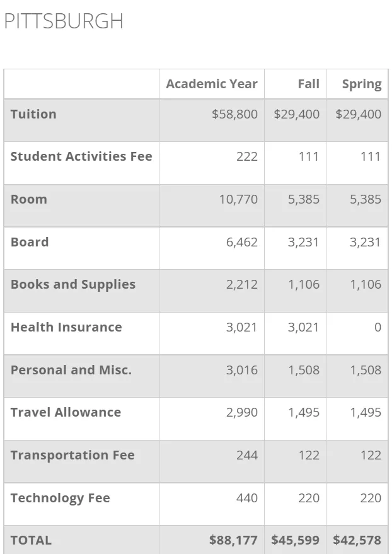Click the Student Activities Fee label
Image resolution: width=392 pixels, height=554 pixels.
(x=81, y=156)
